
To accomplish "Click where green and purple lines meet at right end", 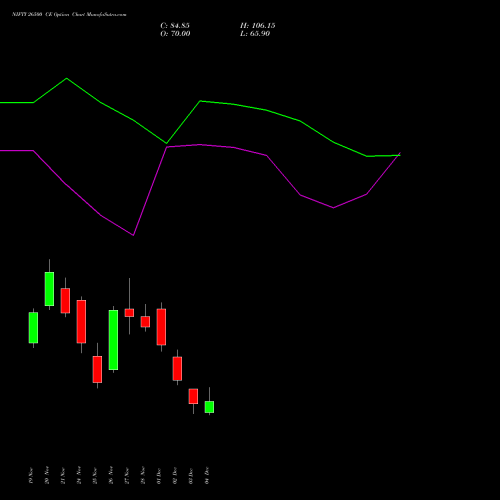I will click(x=399, y=155).
